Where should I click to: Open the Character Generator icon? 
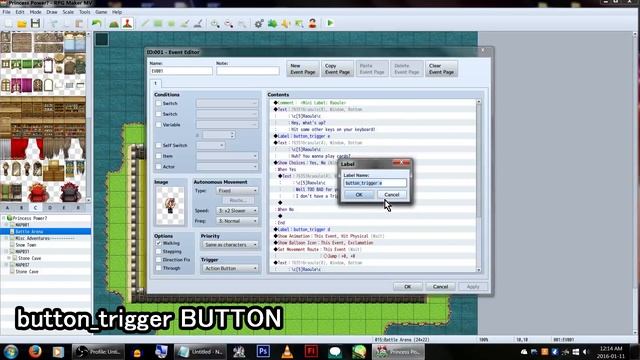pyautogui.click(x=313, y=23)
